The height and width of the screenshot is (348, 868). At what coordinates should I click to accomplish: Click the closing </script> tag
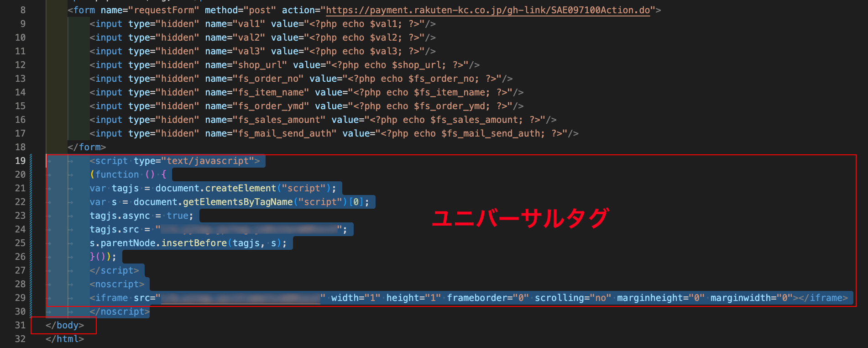click(115, 270)
